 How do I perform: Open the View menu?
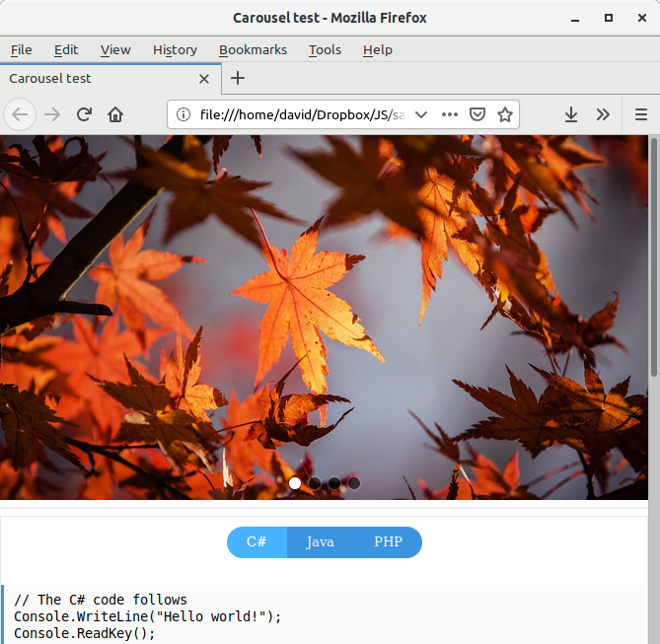click(115, 49)
